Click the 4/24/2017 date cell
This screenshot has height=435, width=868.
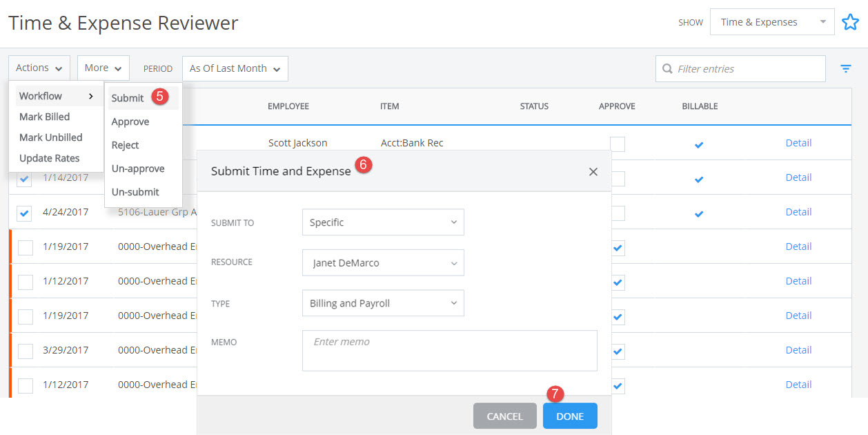(x=66, y=212)
